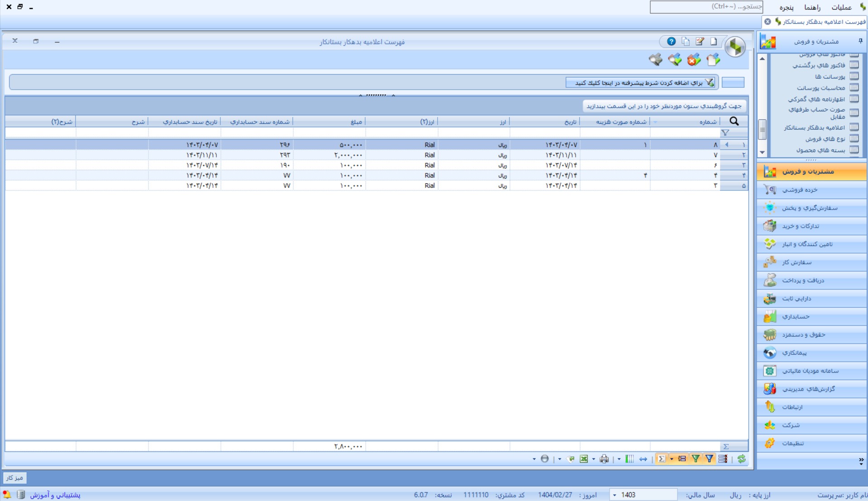Select the سفارش‌گيري و پخش module
This screenshot has width=868, height=501.
(x=811, y=208)
